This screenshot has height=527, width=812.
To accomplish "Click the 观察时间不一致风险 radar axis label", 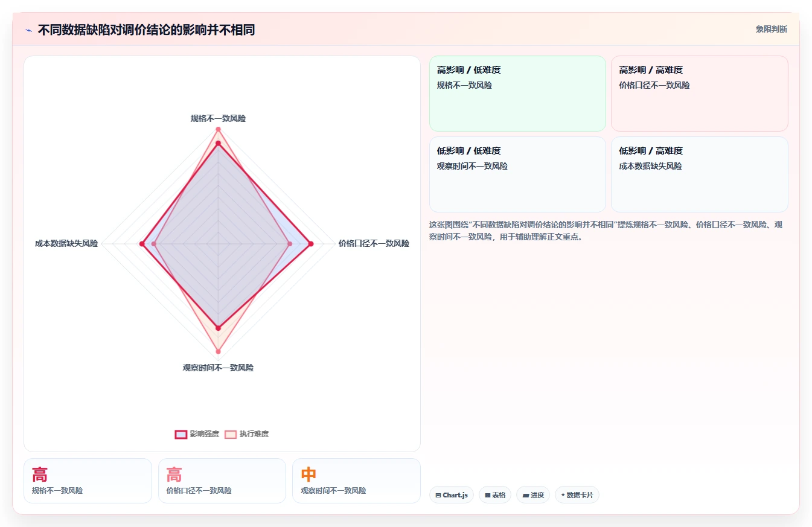I will coord(218,368).
